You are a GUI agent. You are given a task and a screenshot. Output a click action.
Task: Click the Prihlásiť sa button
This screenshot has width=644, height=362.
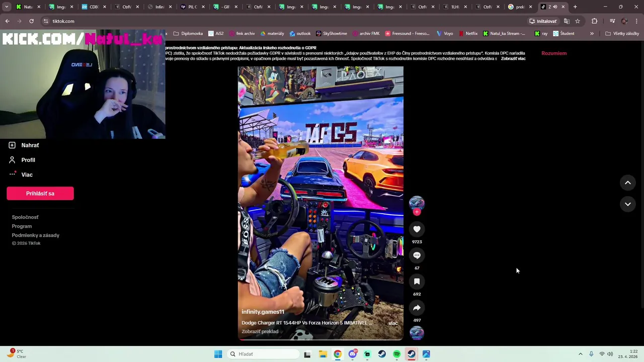(x=40, y=194)
